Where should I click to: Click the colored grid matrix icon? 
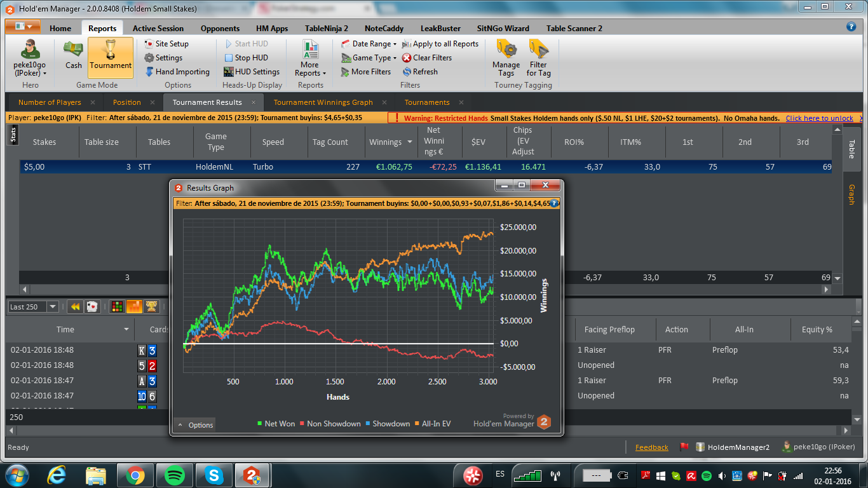pos(117,307)
